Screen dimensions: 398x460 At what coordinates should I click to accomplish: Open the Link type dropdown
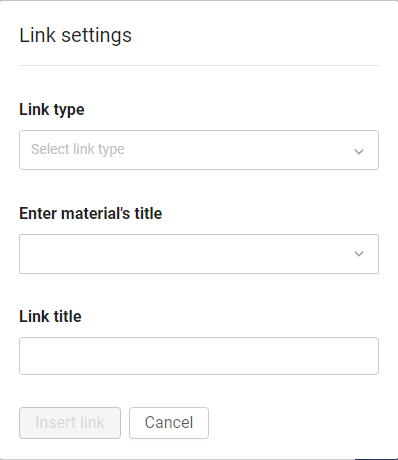[x=199, y=150]
